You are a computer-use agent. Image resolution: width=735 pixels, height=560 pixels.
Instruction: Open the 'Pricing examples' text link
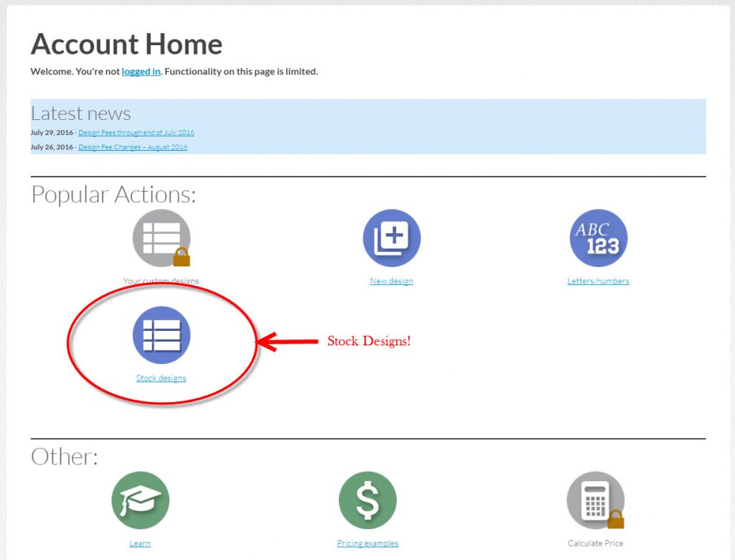pos(367,543)
